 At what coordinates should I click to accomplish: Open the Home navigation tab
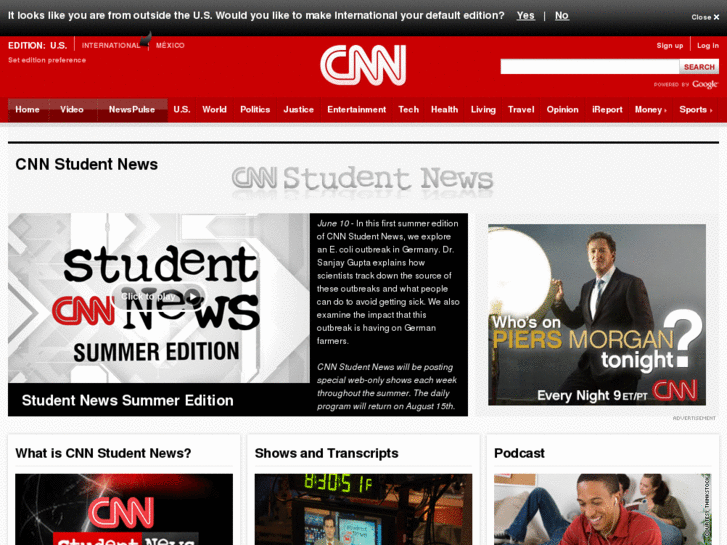[x=27, y=110]
